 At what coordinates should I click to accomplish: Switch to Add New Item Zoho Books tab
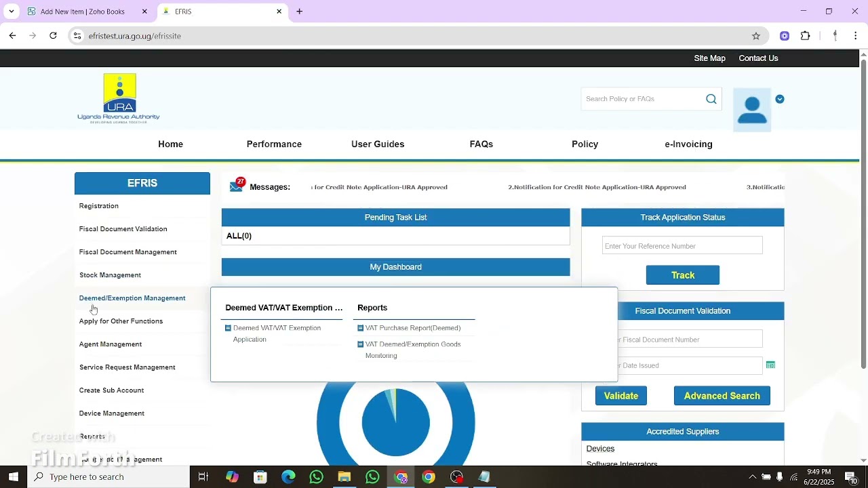pyautogui.click(x=88, y=12)
